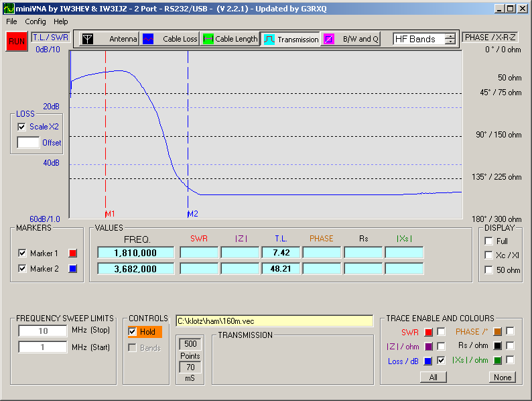Click the B/W and Q magenta icon
The image size is (532, 401).
click(x=329, y=39)
